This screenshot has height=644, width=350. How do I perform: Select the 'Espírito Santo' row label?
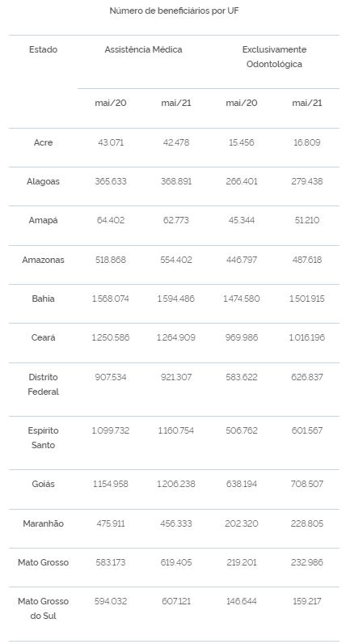[43, 438]
